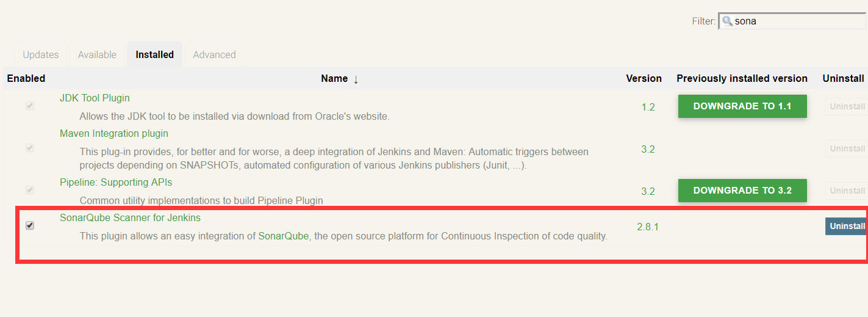Click the Enabled column header
The height and width of the screenshot is (317, 868).
click(x=26, y=79)
